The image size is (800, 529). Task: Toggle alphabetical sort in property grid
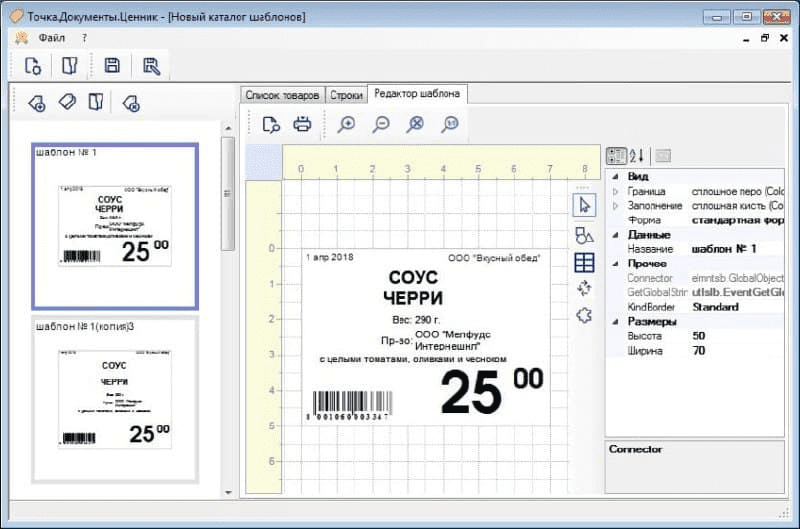pyautogui.click(x=637, y=155)
